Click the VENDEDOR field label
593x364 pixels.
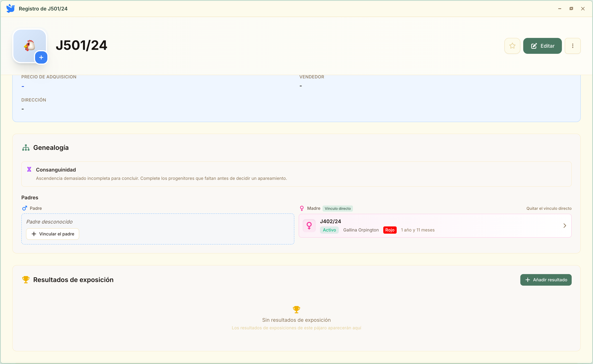(x=312, y=77)
